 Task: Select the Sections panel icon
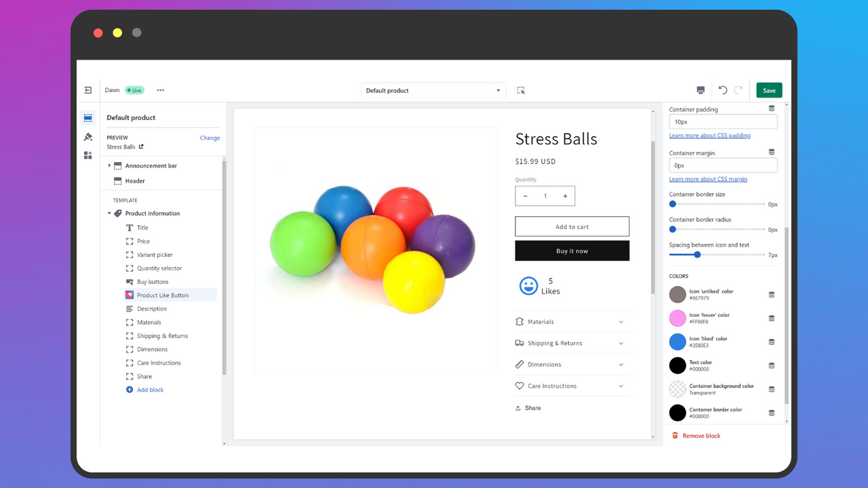tap(87, 117)
